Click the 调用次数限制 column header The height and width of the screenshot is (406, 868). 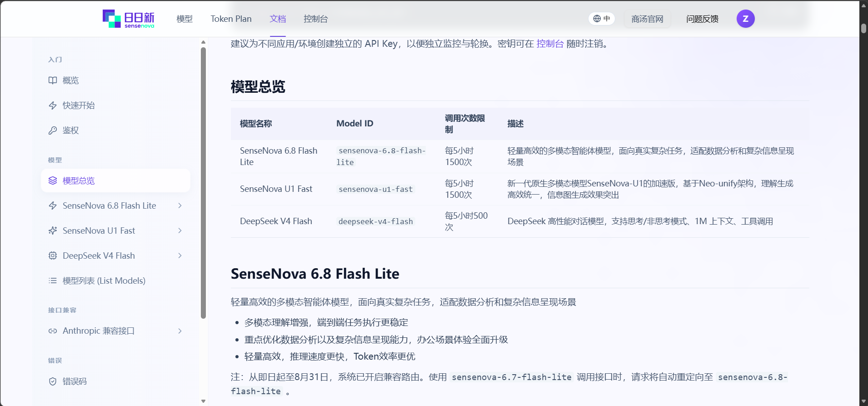pyautogui.click(x=465, y=124)
